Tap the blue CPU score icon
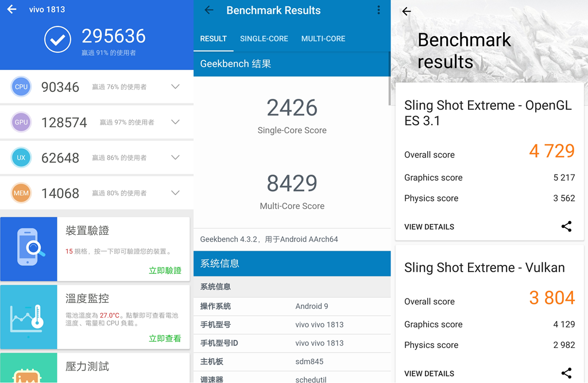Viewport: 588px width, 383px height. point(21,87)
